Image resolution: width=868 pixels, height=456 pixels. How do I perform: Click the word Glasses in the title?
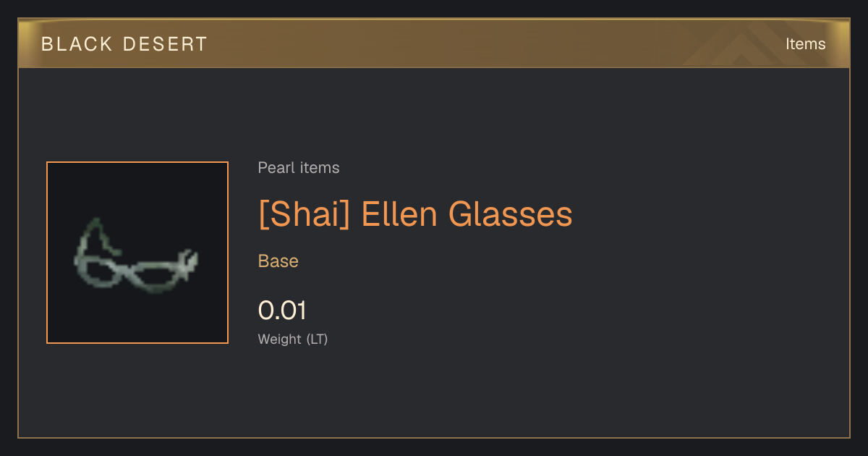510,214
